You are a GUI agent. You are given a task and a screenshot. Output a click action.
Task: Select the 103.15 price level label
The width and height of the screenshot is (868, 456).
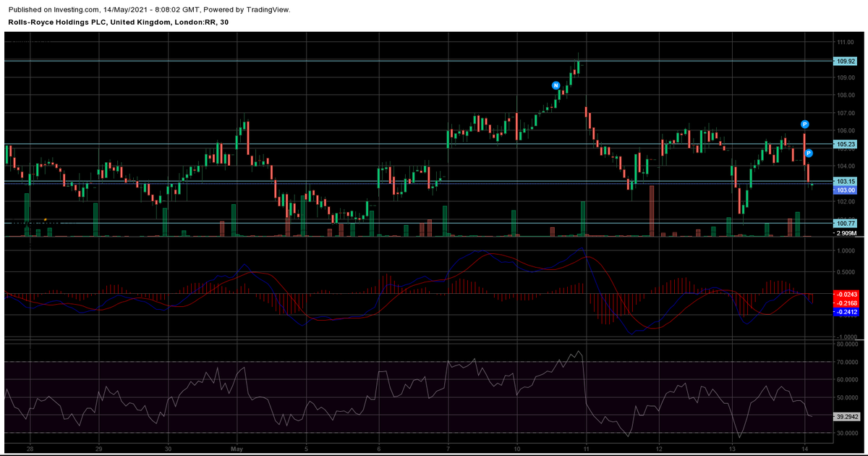[x=846, y=182]
